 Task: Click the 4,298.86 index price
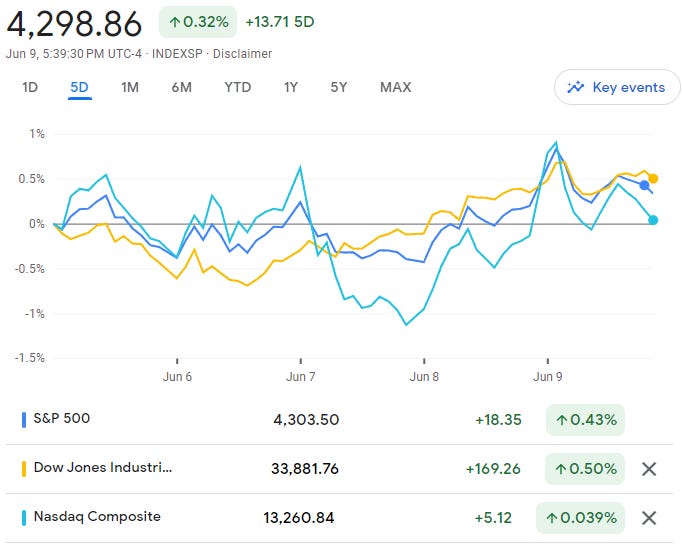pos(74,23)
